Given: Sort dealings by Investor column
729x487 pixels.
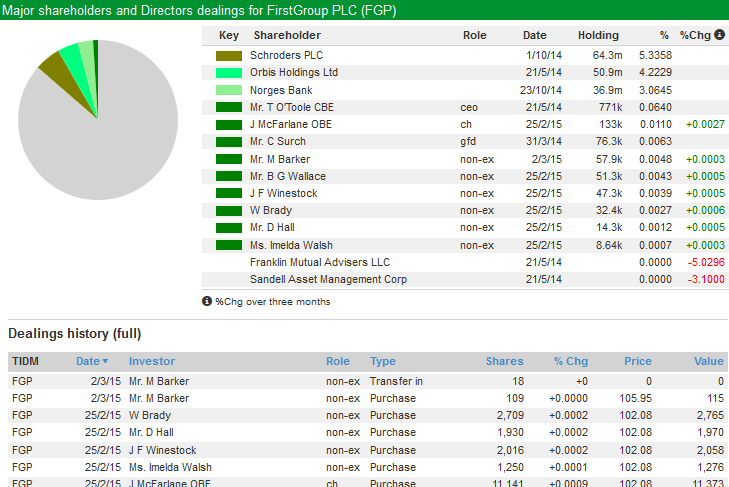Looking at the screenshot, I should click(x=152, y=361).
